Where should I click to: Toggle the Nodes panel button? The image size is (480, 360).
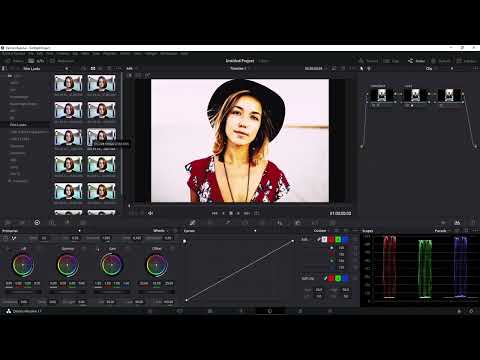(417, 61)
